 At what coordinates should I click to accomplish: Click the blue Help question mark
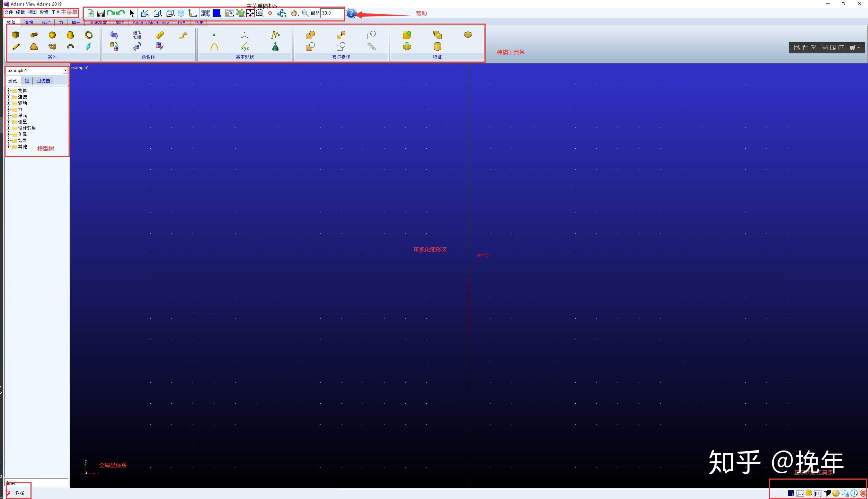point(351,13)
